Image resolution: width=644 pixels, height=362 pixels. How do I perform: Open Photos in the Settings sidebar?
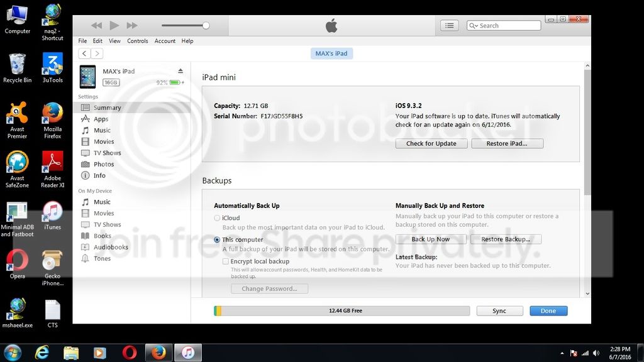(104, 164)
